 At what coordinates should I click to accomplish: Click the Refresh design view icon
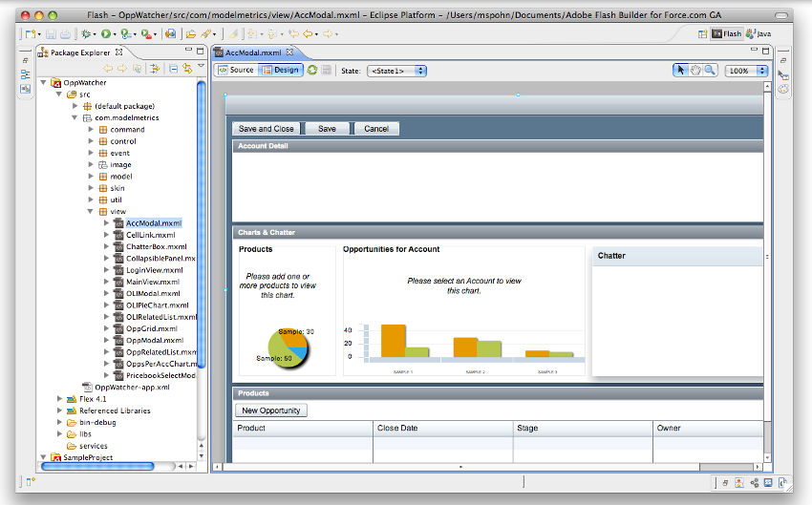point(312,71)
